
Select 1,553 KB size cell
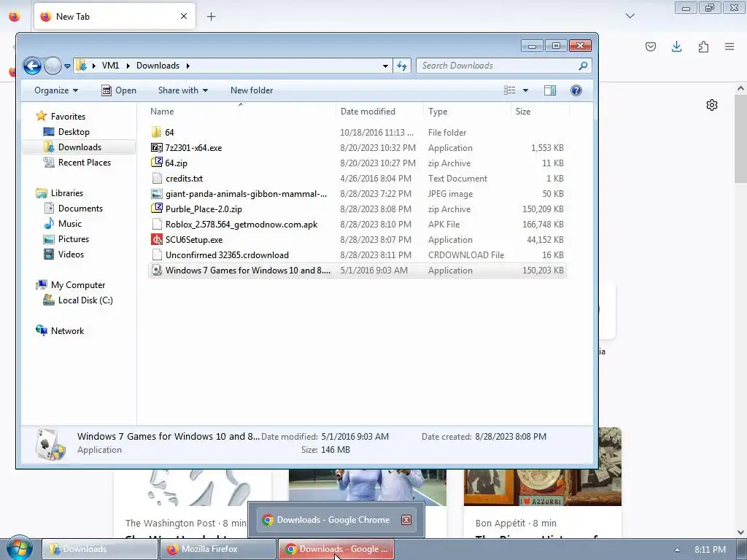(x=547, y=147)
